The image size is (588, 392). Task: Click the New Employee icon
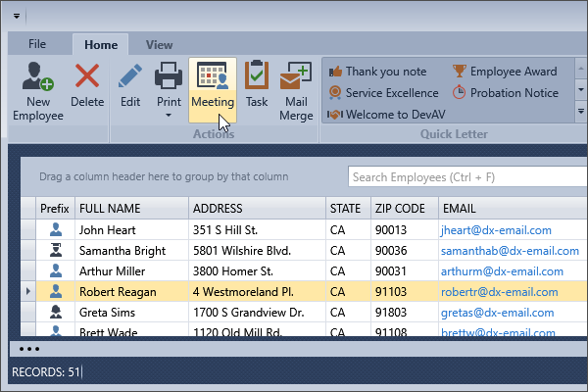pyautogui.click(x=37, y=76)
